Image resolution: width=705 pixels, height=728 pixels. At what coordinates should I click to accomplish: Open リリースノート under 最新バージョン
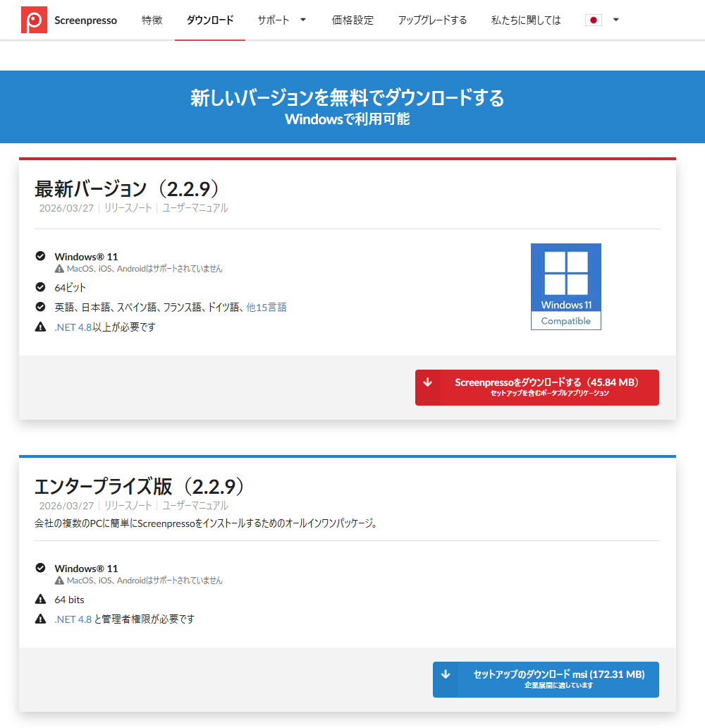pyautogui.click(x=128, y=208)
